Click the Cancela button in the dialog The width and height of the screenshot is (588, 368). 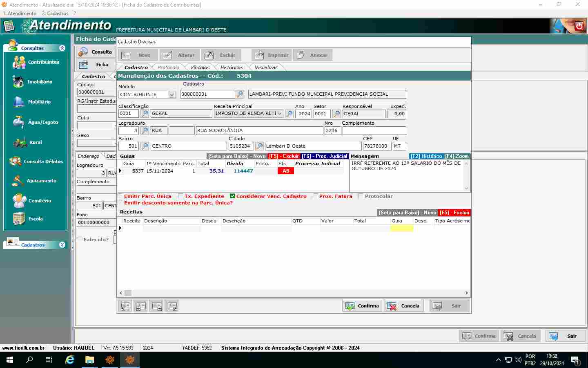point(404,306)
